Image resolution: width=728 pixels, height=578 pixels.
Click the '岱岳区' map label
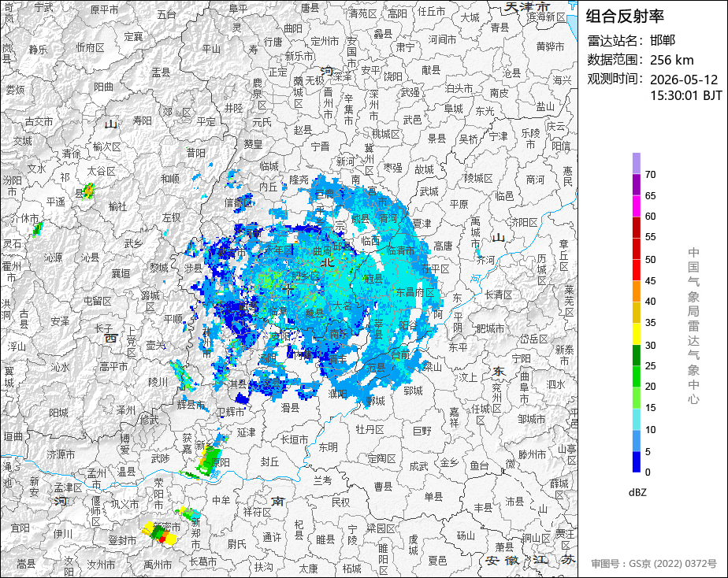(x=534, y=339)
